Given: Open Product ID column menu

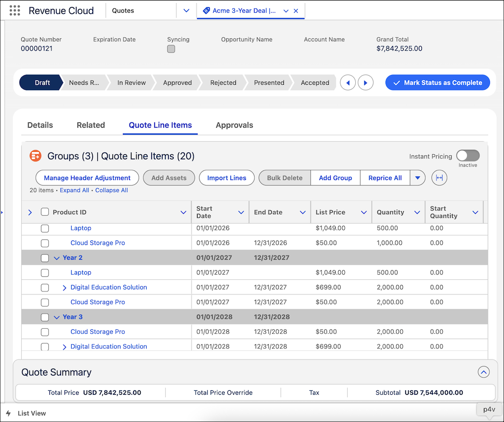Looking at the screenshot, I should pos(183,212).
